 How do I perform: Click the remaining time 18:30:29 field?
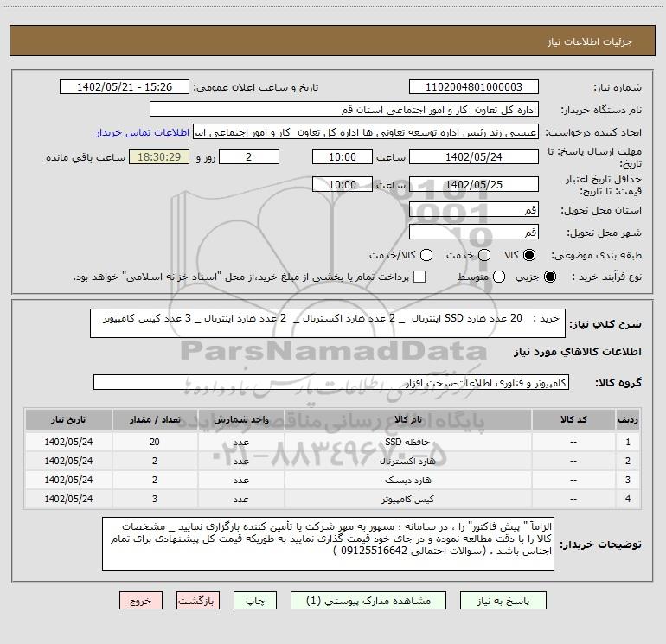[x=159, y=156]
